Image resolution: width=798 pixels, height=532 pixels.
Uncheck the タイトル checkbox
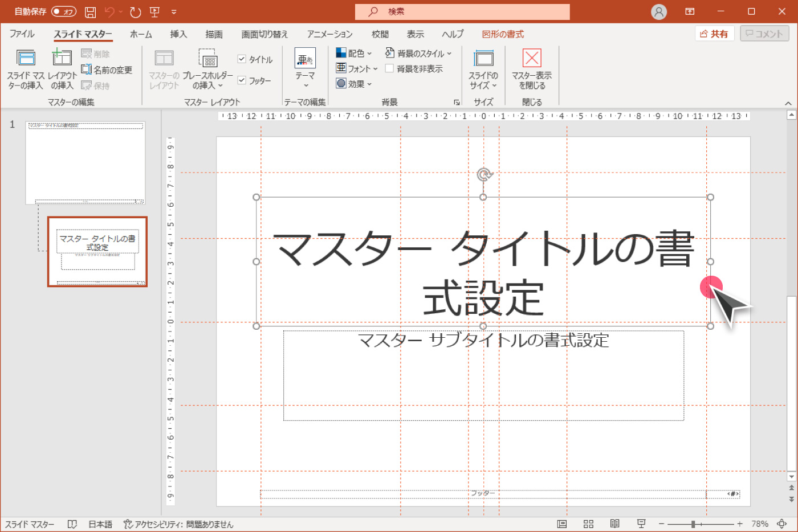242,59
